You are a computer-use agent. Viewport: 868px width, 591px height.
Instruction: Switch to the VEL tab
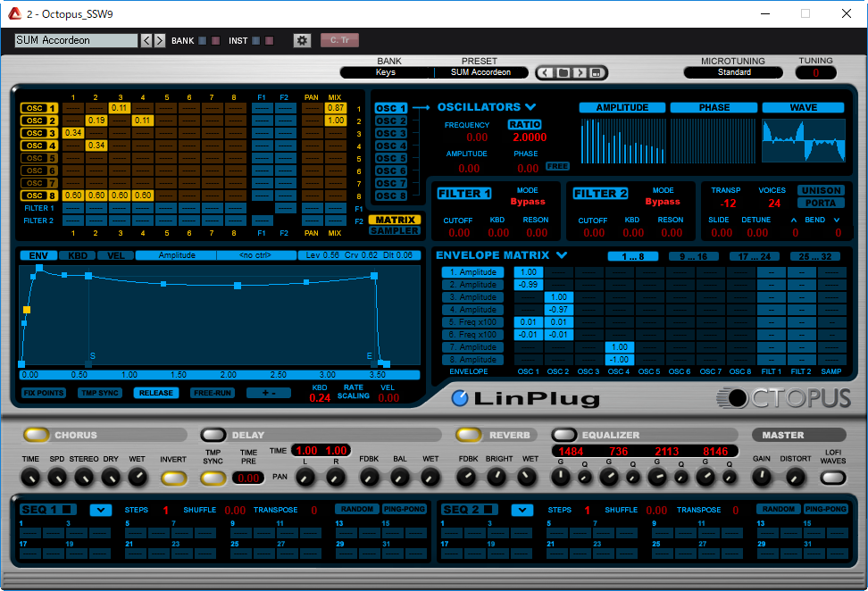pyautogui.click(x=116, y=255)
